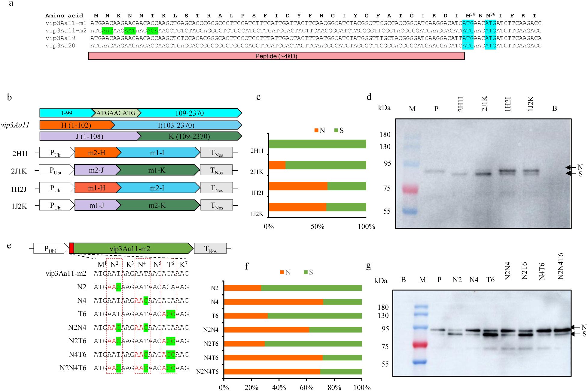588x391 pixels.
Task: Click the rotated 1H2I lane label in panel d
Action: coord(507,104)
